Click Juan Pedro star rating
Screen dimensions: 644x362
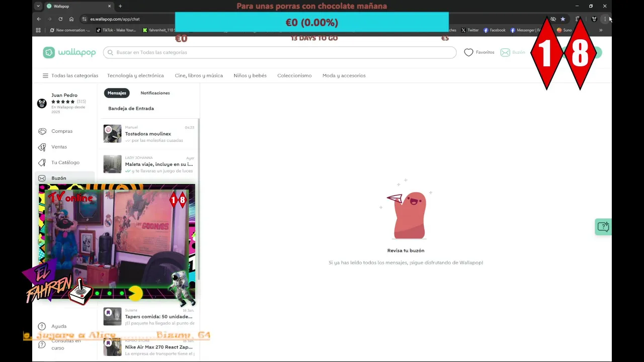click(63, 102)
